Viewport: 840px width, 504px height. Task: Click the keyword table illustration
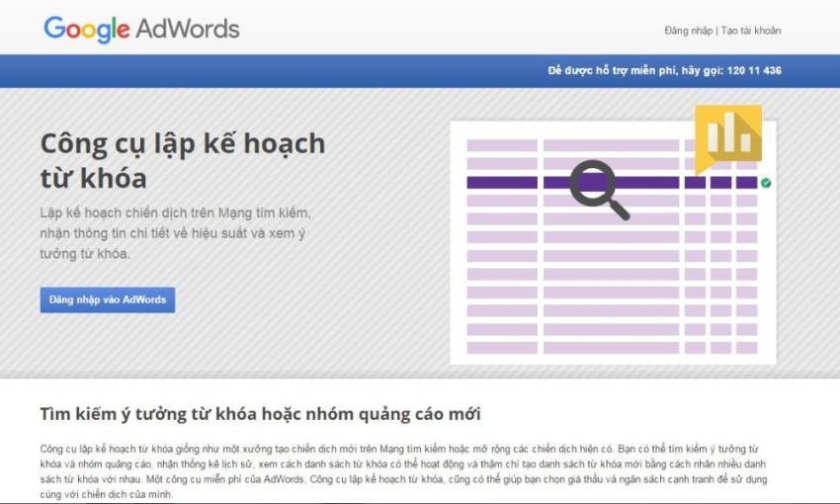tap(613, 243)
